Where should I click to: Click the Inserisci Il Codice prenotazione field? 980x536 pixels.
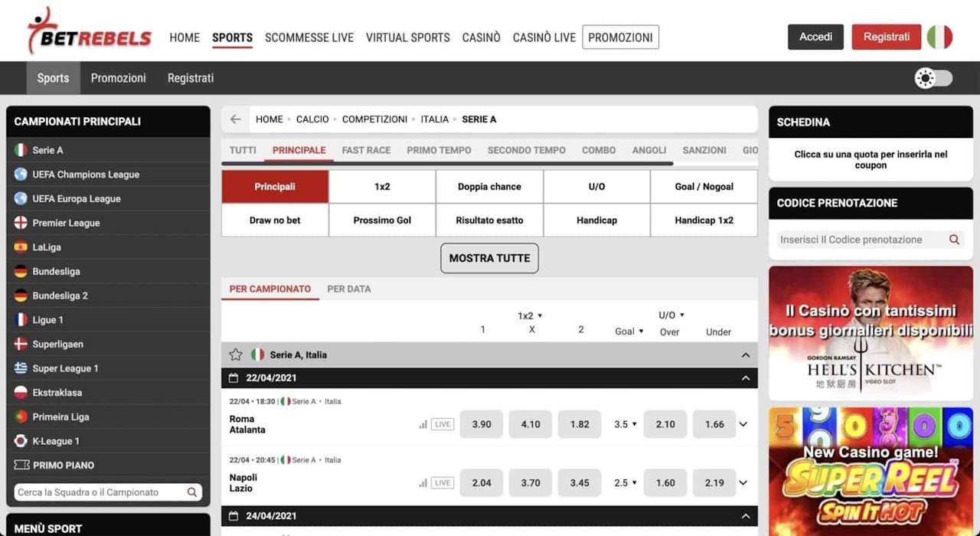[871, 240]
